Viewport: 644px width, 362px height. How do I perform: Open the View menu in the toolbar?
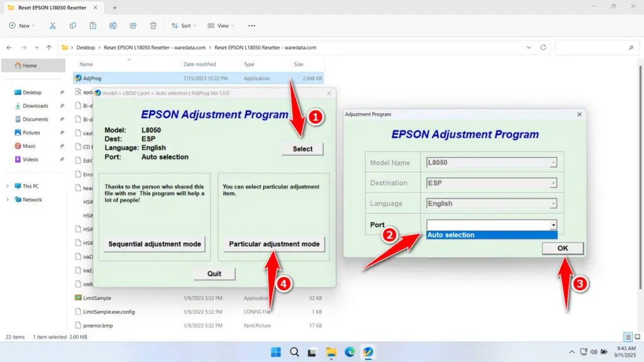[x=220, y=26]
